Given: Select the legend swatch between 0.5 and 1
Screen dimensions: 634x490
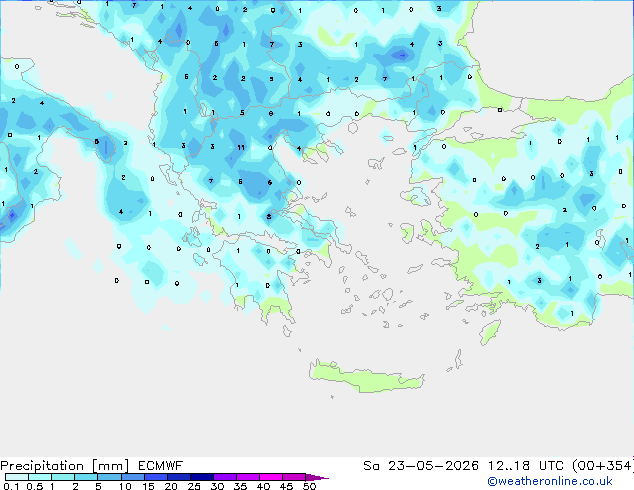Looking at the screenshot, I should [x=40, y=477].
